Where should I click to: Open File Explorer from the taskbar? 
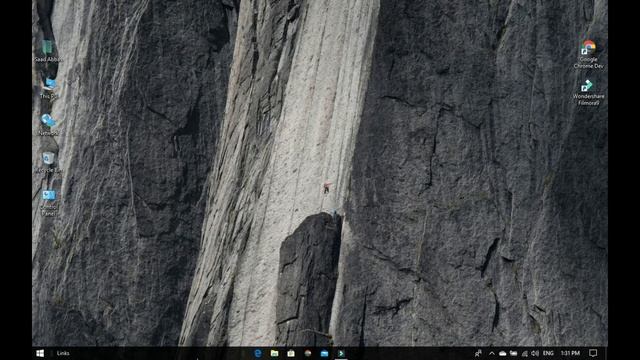coord(274,353)
